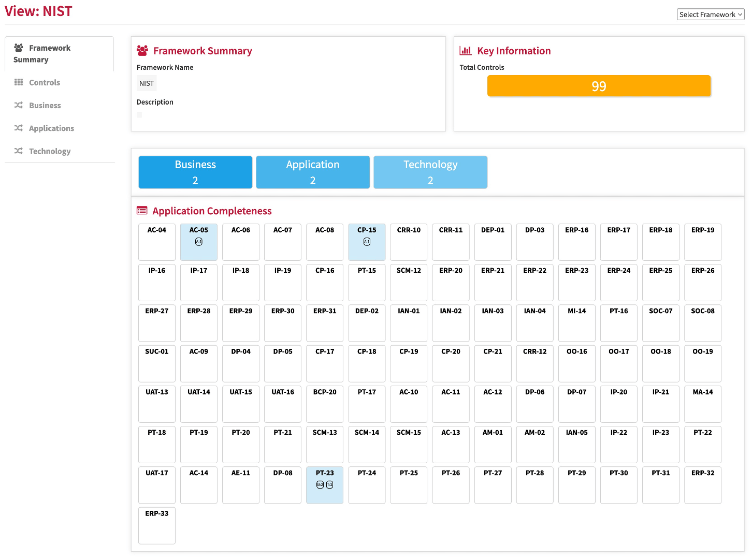The height and width of the screenshot is (560, 752).
Task: Open the CRR-10 control card
Action: point(409,242)
